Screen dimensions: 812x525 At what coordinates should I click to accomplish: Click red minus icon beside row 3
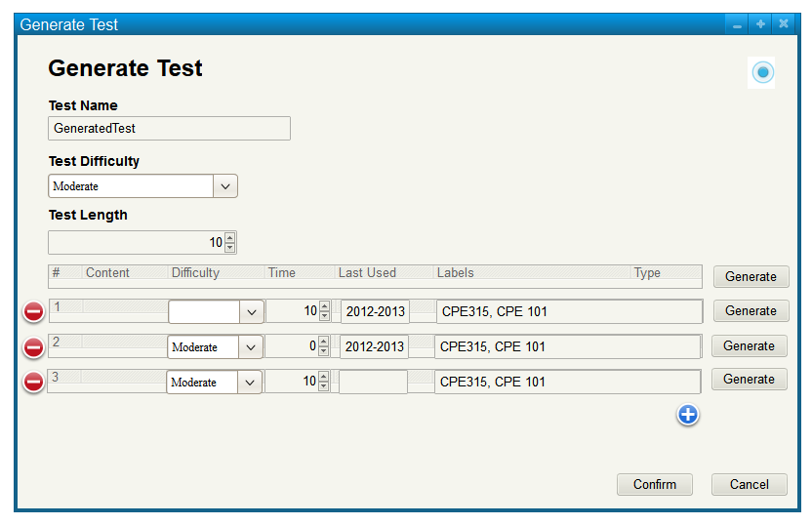click(33, 382)
